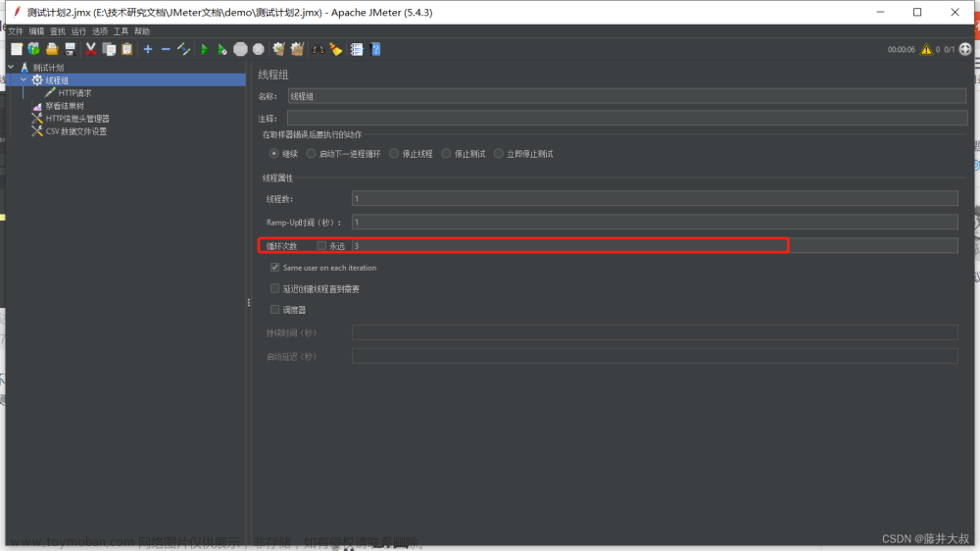The height and width of the screenshot is (551, 980).
Task: Select the 停止线程 radio button
Action: [x=394, y=154]
